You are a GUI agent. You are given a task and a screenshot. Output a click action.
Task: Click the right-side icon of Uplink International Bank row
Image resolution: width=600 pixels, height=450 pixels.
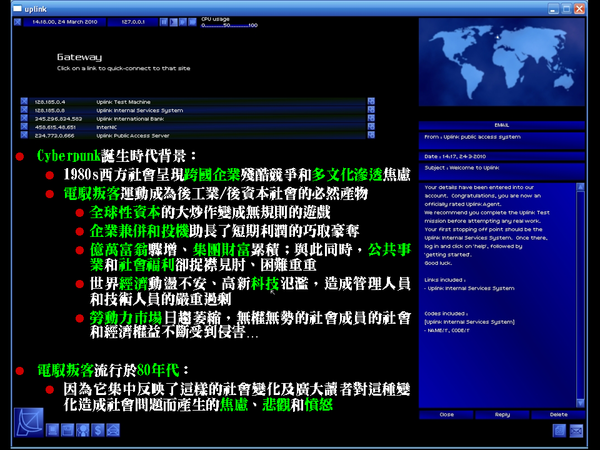371,118
